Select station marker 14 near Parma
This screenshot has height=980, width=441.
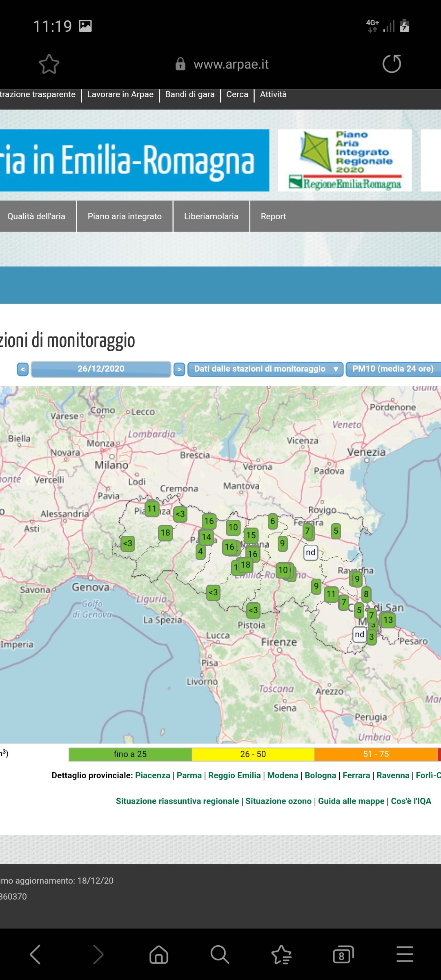point(206,537)
